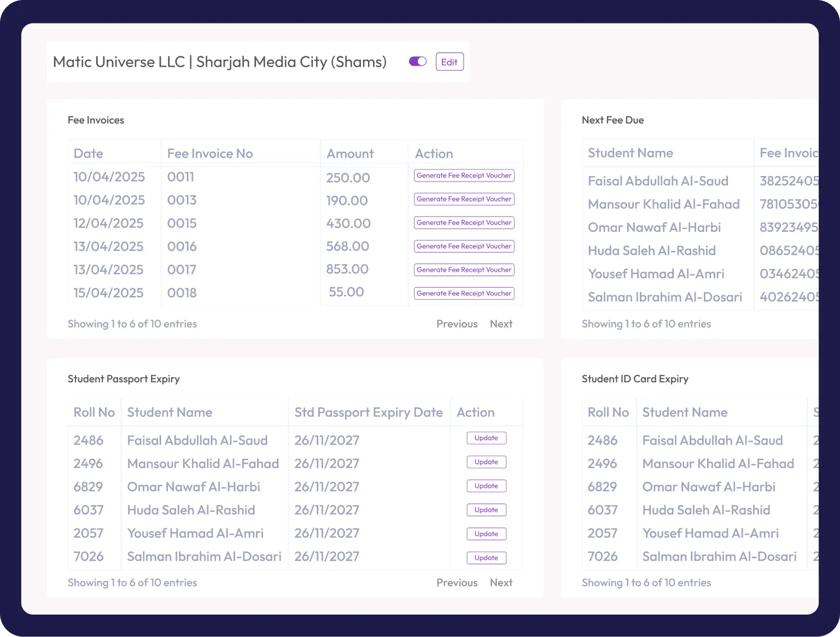The height and width of the screenshot is (637, 840).
Task: Go to next page of Fee Invoices
Action: (501, 324)
